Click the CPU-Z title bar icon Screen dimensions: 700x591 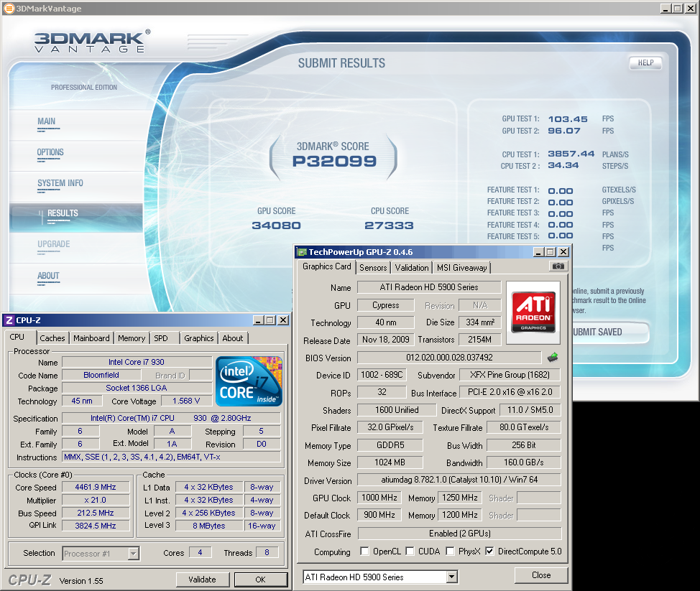[9, 320]
